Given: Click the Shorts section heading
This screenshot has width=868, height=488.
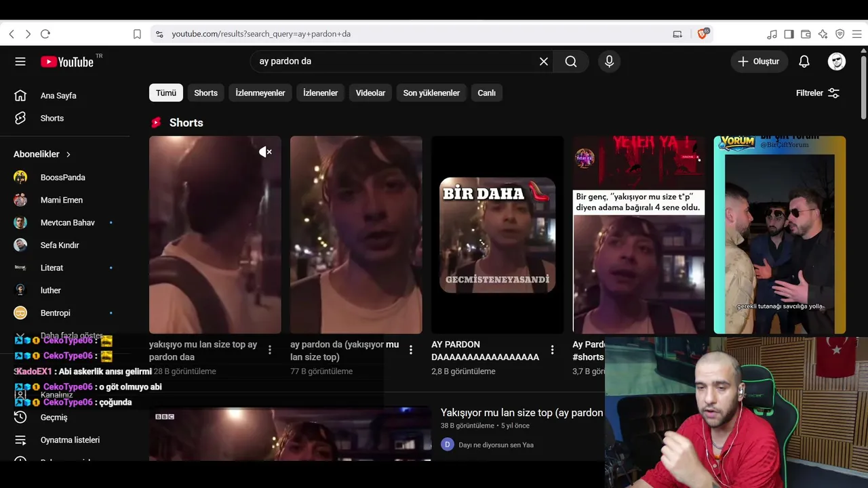Looking at the screenshot, I should click(x=186, y=123).
